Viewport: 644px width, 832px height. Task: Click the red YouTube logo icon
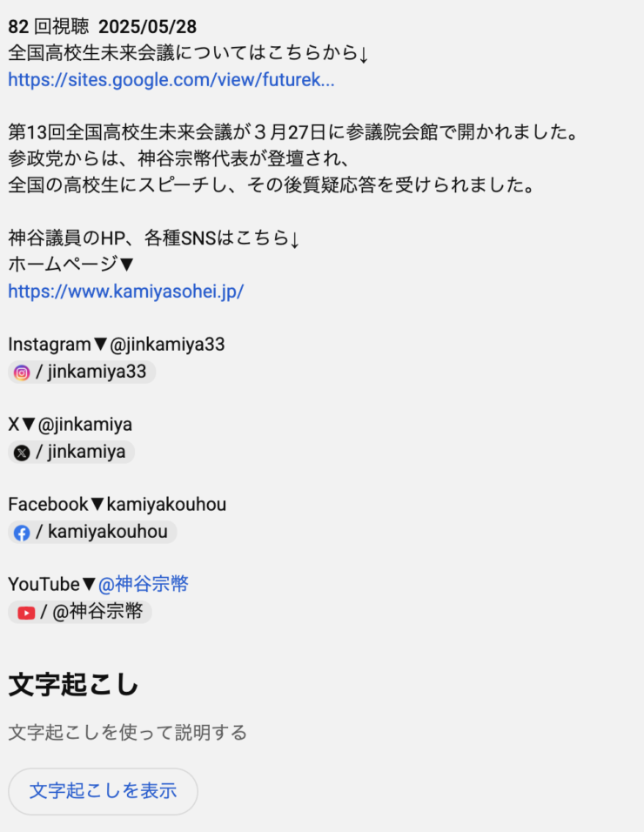pos(26,613)
